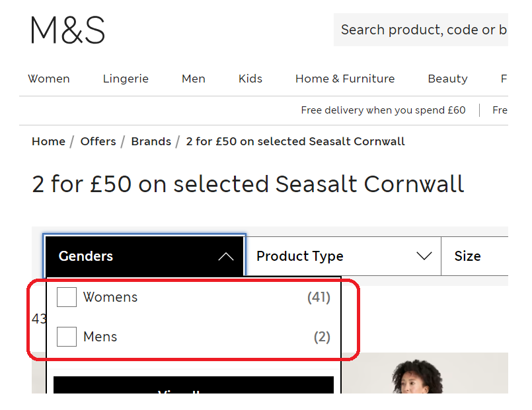Open the Women navigation menu
This screenshot has width=532, height=410.
click(x=49, y=79)
